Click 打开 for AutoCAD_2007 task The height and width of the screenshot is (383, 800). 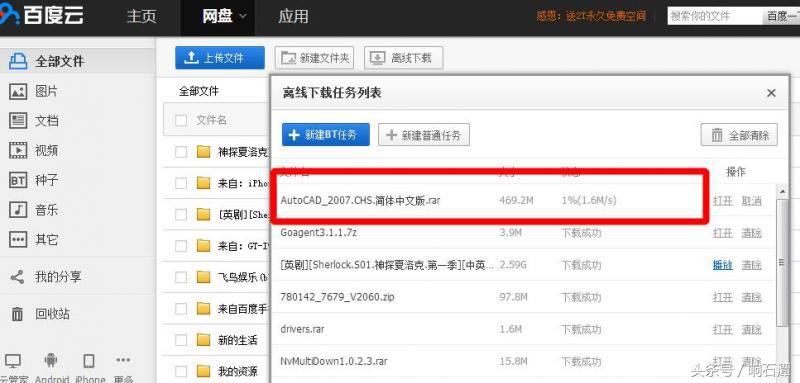723,201
